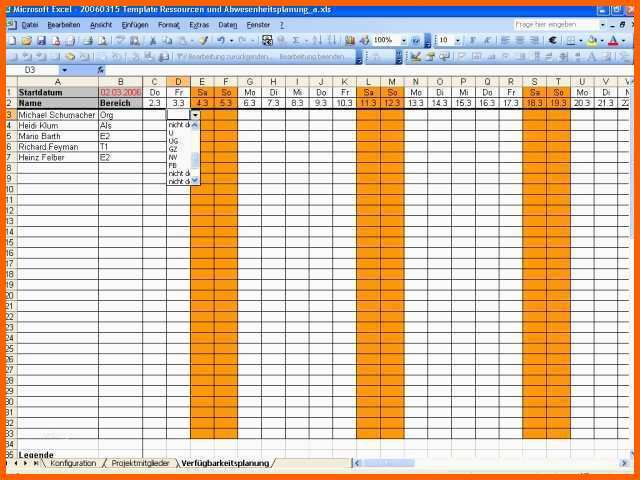Click the Format Painter brush icon
This screenshot has height=480, width=640.
click(203, 40)
